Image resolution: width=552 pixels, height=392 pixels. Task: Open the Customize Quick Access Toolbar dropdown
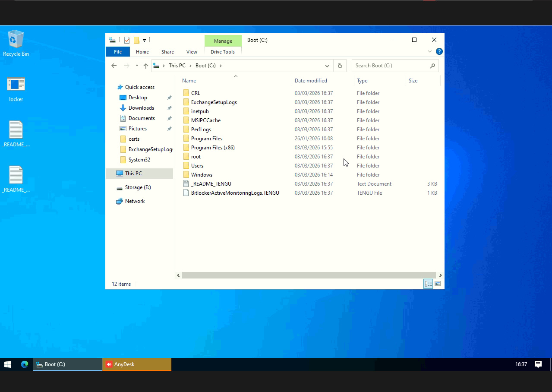[x=145, y=41]
